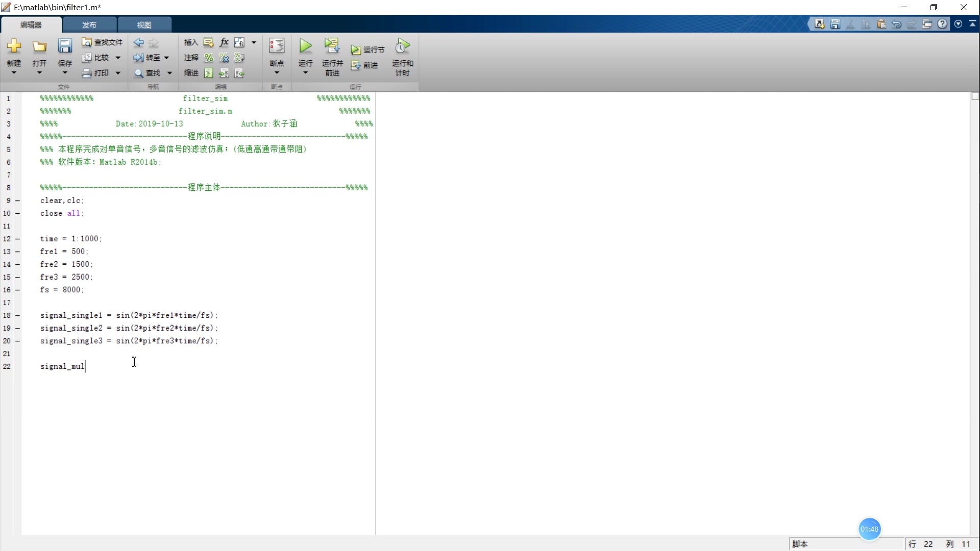Screen dimensions: 980x551
Task: Uncomment lines with the crossed % icon
Action: tap(224, 58)
